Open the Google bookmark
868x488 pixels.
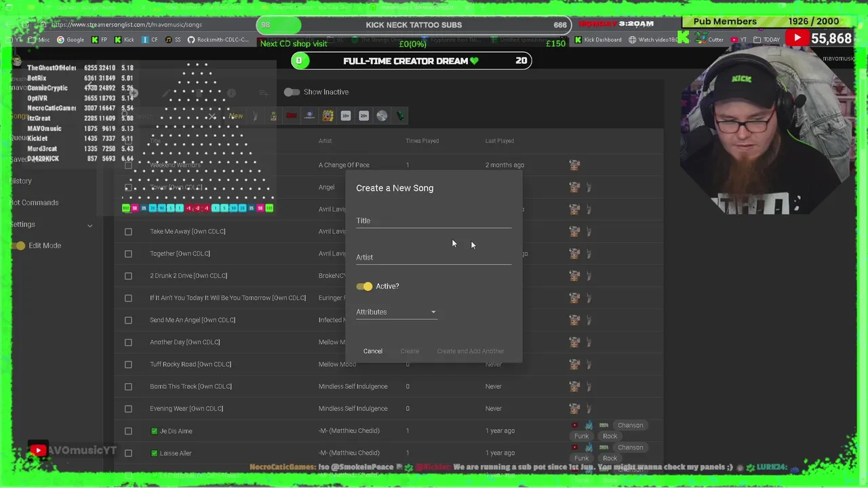click(71, 39)
